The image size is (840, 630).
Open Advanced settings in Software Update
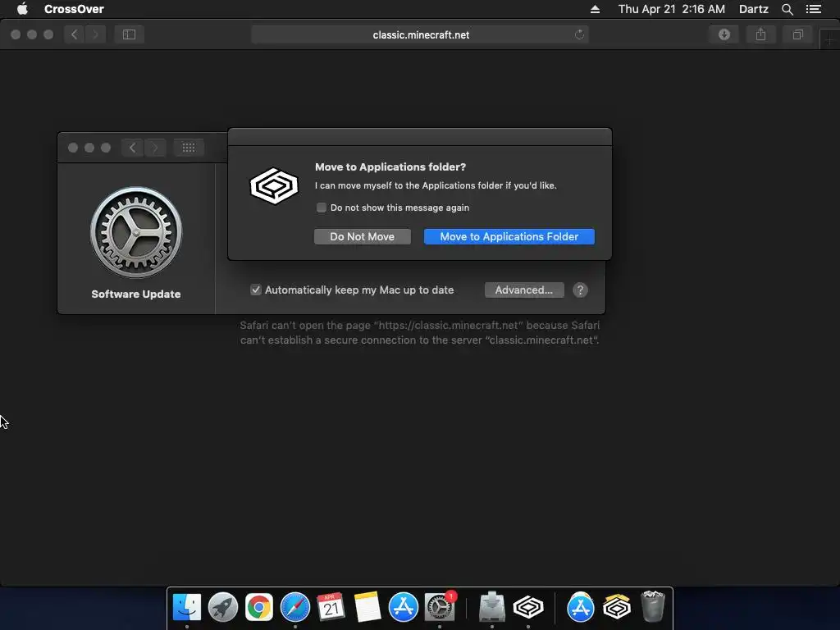[x=524, y=290]
